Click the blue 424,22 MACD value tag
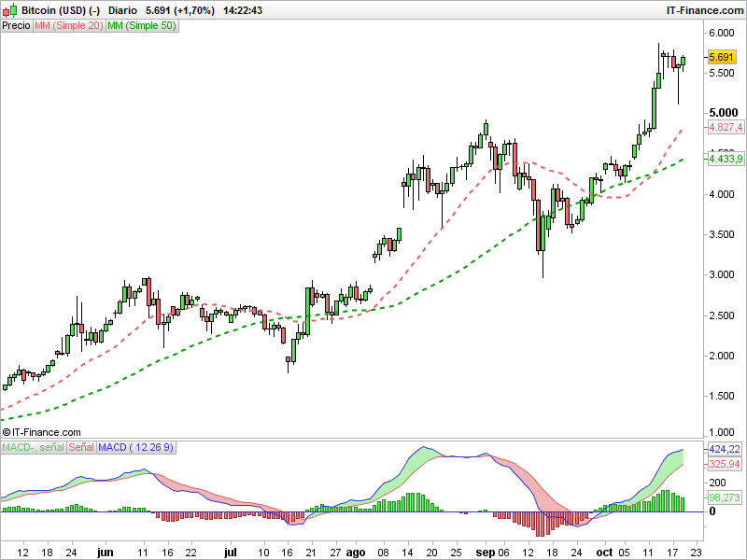 tap(725, 449)
